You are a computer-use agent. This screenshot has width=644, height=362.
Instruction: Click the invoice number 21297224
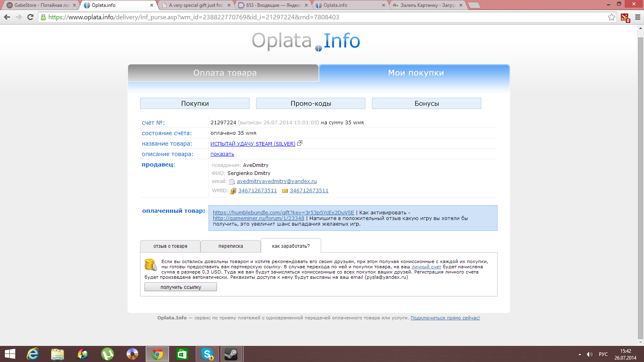click(x=223, y=123)
